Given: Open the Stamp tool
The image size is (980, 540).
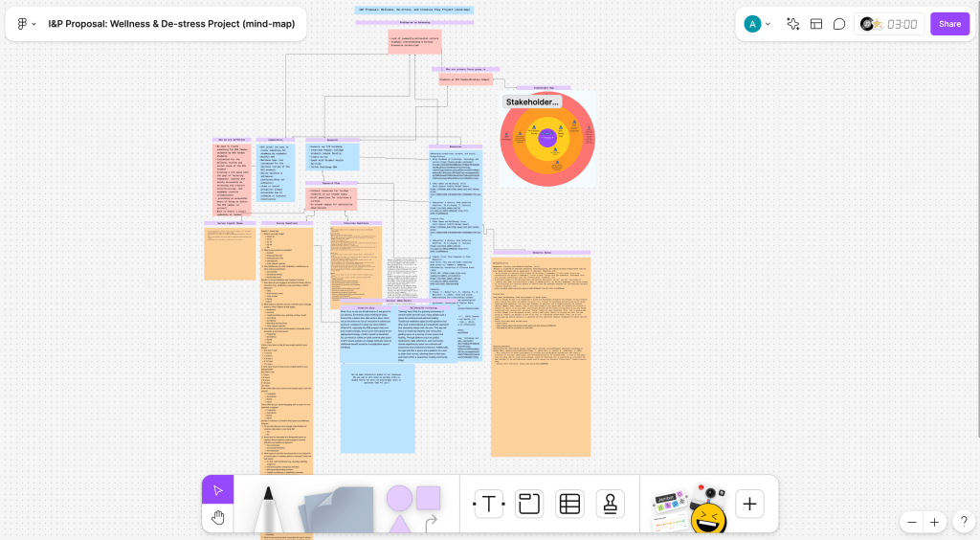Looking at the screenshot, I should (x=611, y=504).
